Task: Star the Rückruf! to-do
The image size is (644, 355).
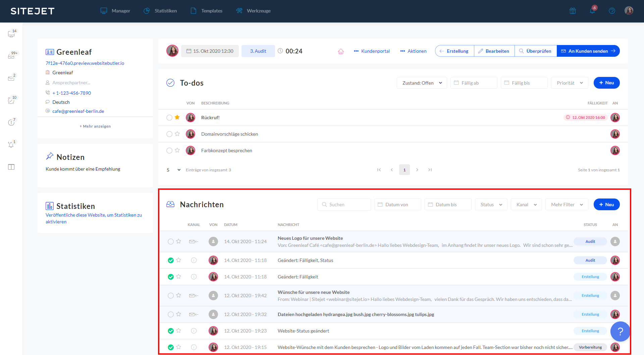Action: coord(177,117)
